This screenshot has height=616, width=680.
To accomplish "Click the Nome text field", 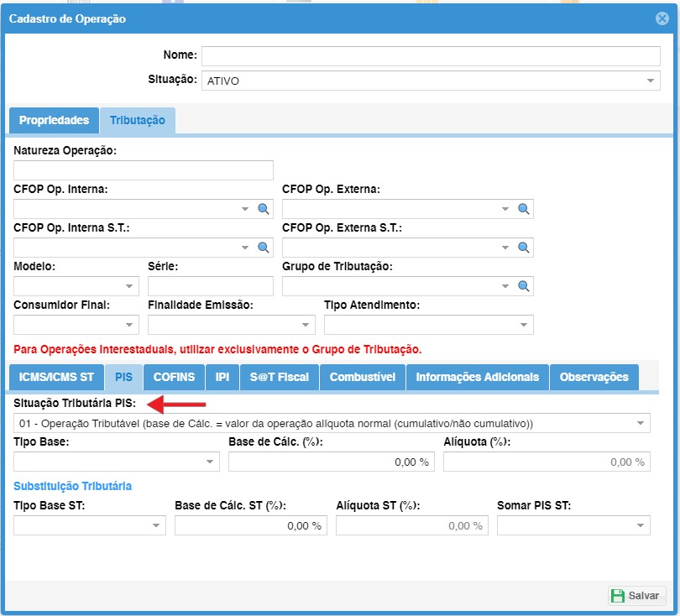I will click(x=431, y=55).
